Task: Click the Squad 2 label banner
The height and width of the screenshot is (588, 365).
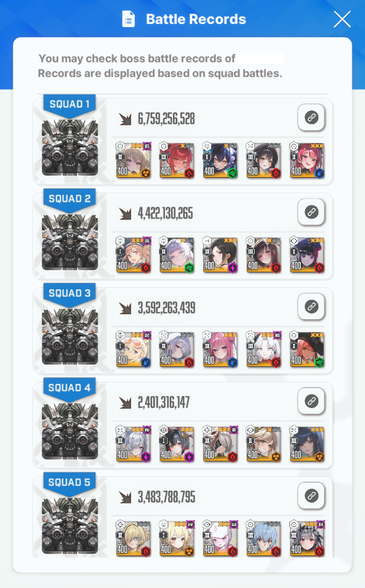Action: (x=69, y=199)
